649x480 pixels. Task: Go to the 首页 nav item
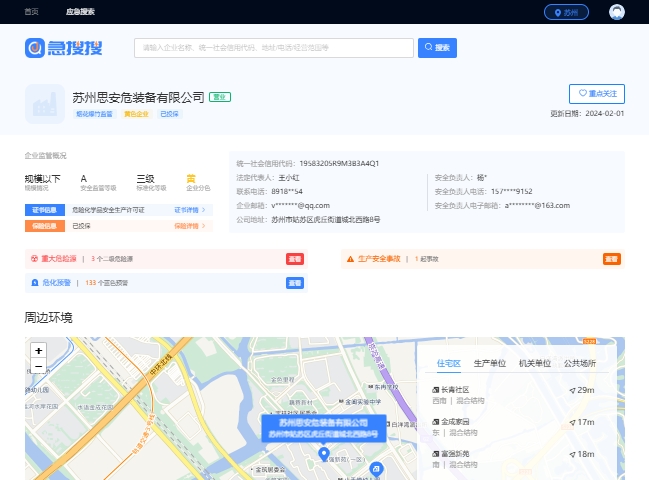coord(31,12)
